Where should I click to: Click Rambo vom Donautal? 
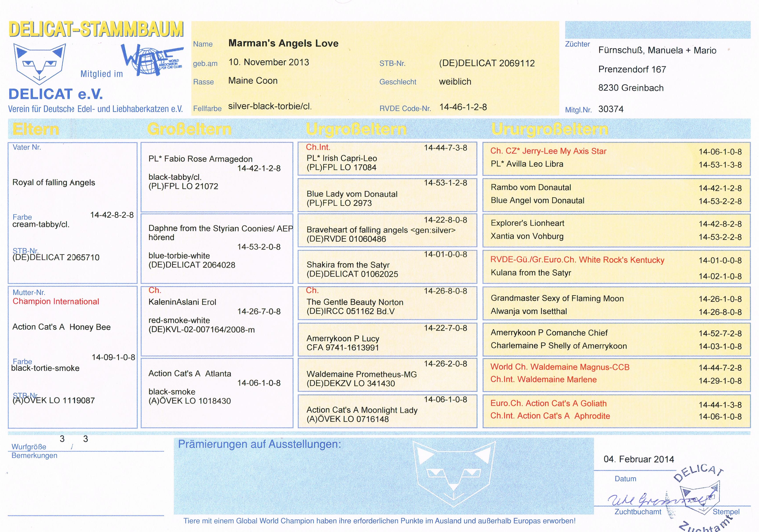coord(531,187)
